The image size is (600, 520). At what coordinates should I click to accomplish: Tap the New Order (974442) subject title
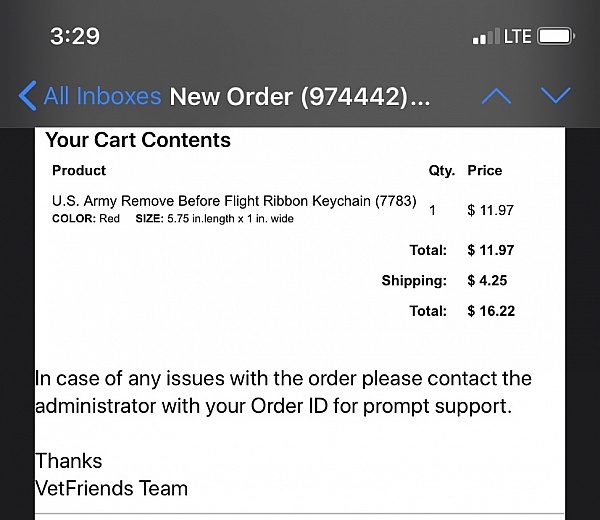pyautogui.click(x=300, y=97)
